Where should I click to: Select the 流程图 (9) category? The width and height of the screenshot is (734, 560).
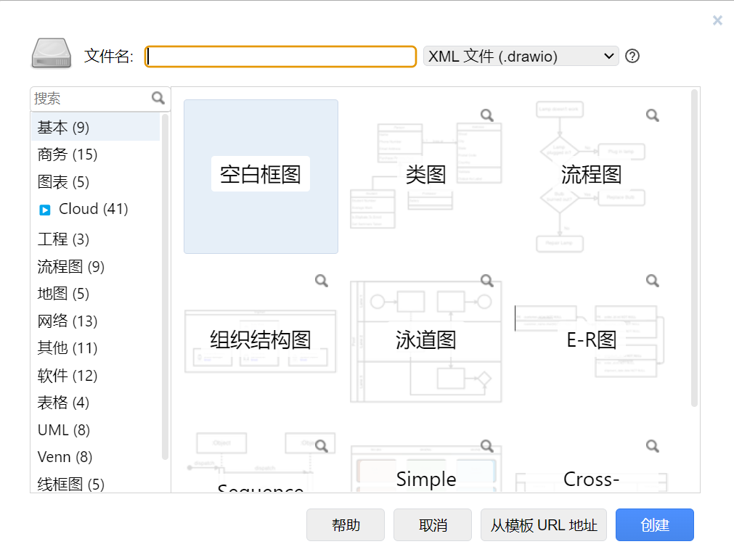coord(96,266)
